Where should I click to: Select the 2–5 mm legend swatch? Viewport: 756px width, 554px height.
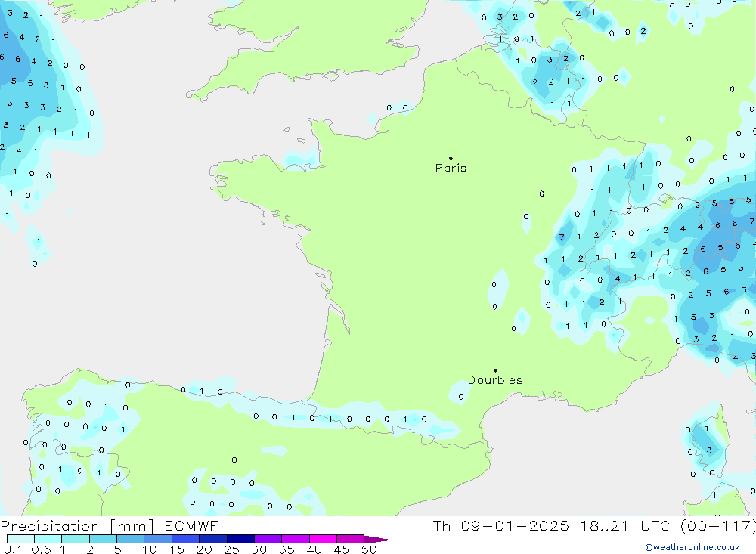[x=103, y=540]
